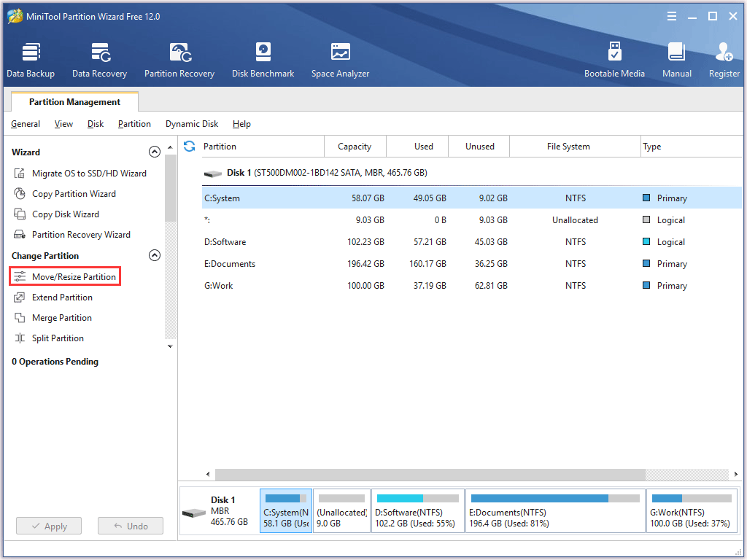
Task: Choose Move/Resize Partition
Action: point(65,276)
